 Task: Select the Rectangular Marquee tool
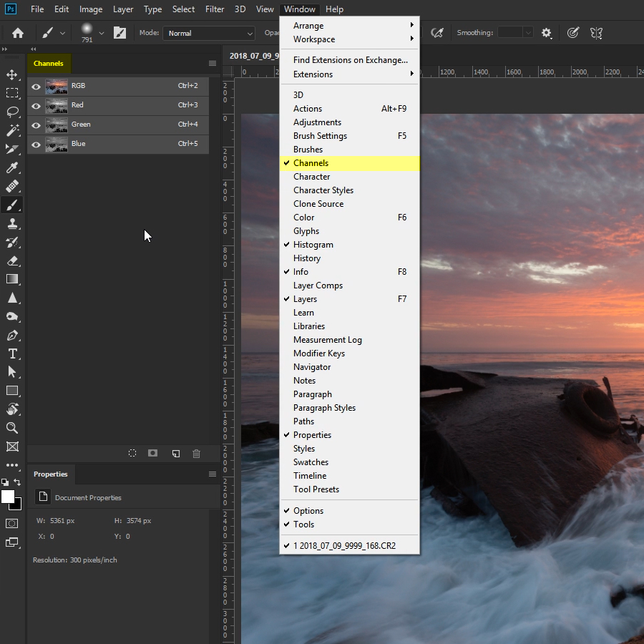click(12, 92)
